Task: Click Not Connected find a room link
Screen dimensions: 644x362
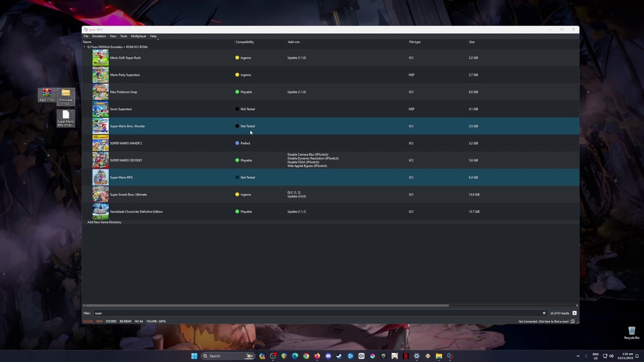Action: pos(543,322)
